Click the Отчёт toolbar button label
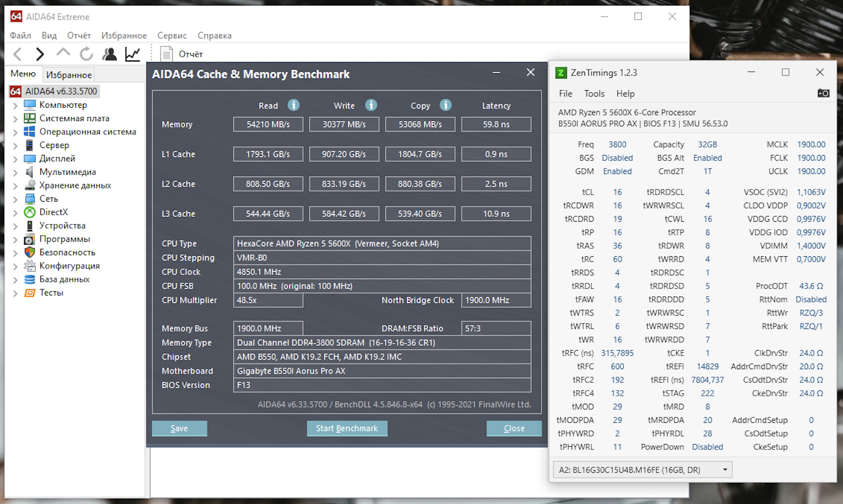Screen dimensions: 843x504 pyautogui.click(x=191, y=54)
